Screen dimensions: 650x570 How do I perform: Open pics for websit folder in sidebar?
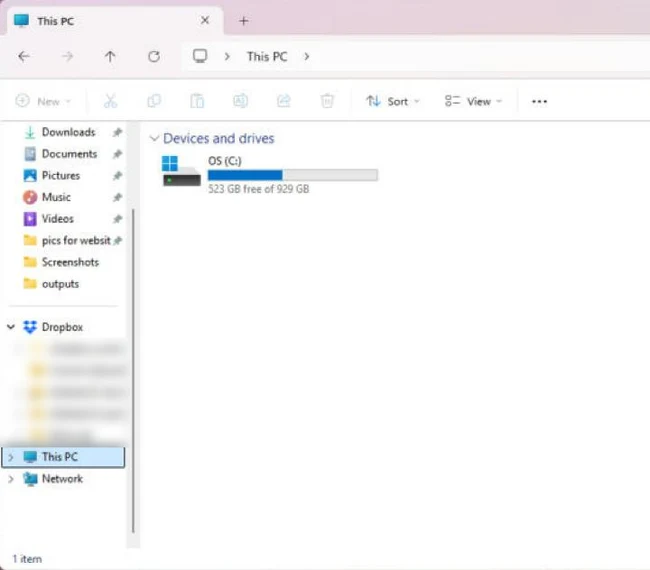76,240
